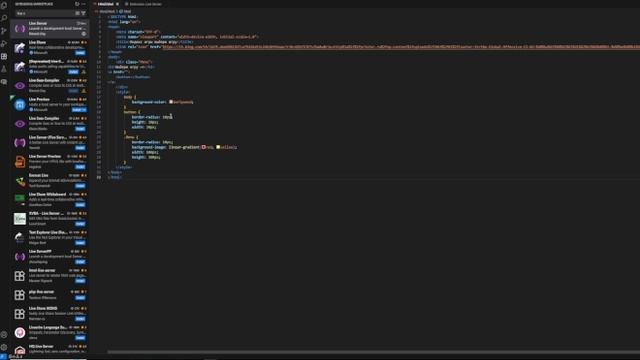This screenshot has width=640, height=360.
Task: Open the Live Server manage gear
Action: point(84,34)
